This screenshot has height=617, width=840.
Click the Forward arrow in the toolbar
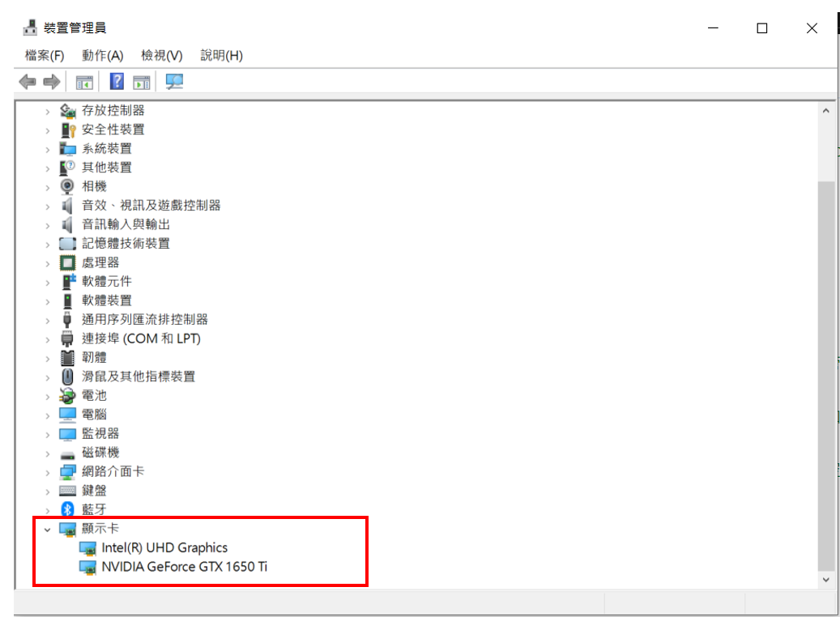pos(52,82)
